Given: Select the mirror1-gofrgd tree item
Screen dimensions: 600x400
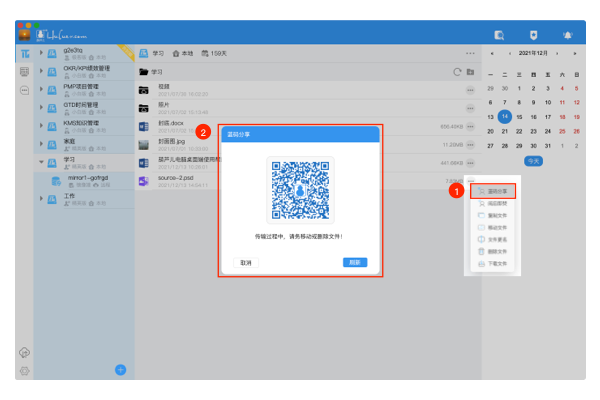Looking at the screenshot, I should click(x=84, y=181).
